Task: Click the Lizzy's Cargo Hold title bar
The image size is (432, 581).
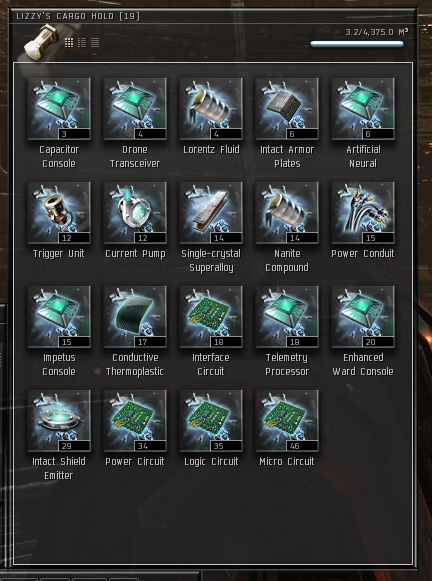Action: 213,16
